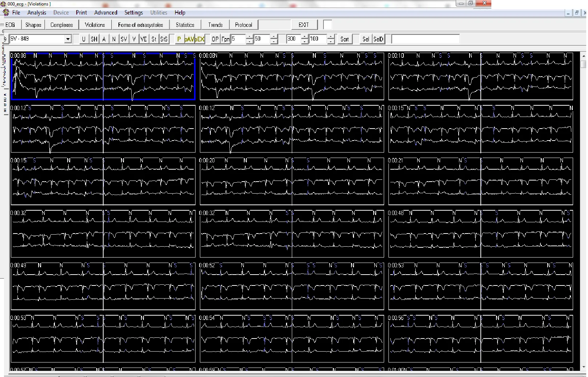Decrease the value 300 spinner
The image size is (588, 377).
pyautogui.click(x=305, y=41)
